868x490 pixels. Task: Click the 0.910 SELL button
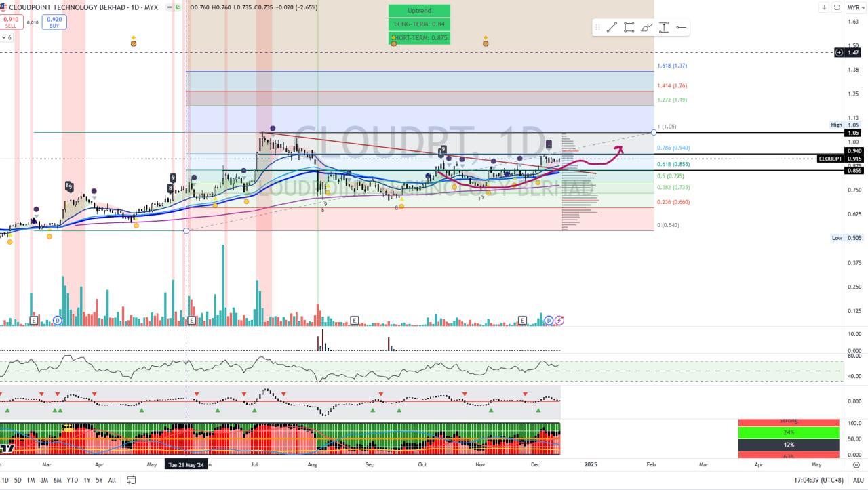click(x=11, y=22)
